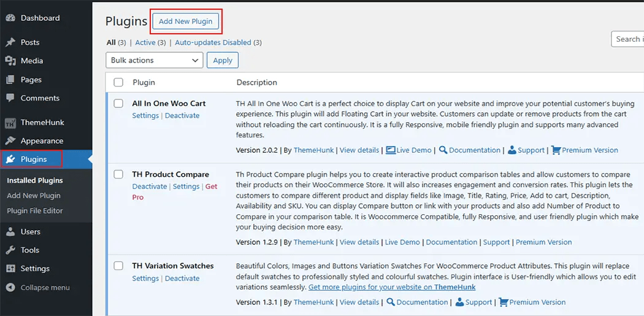644x316 pixels.
Task: Click the Users person icon
Action: [10, 232]
